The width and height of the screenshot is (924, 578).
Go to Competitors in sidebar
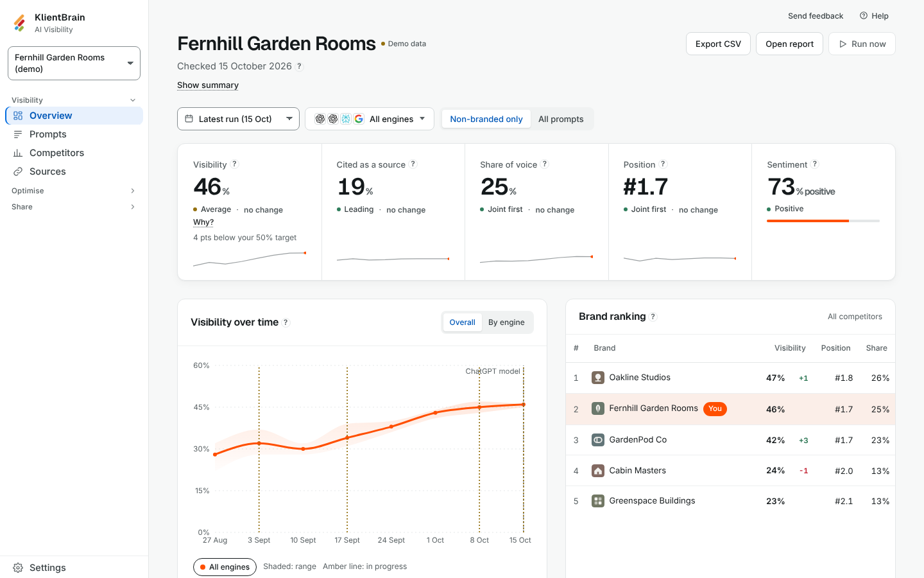click(74, 153)
